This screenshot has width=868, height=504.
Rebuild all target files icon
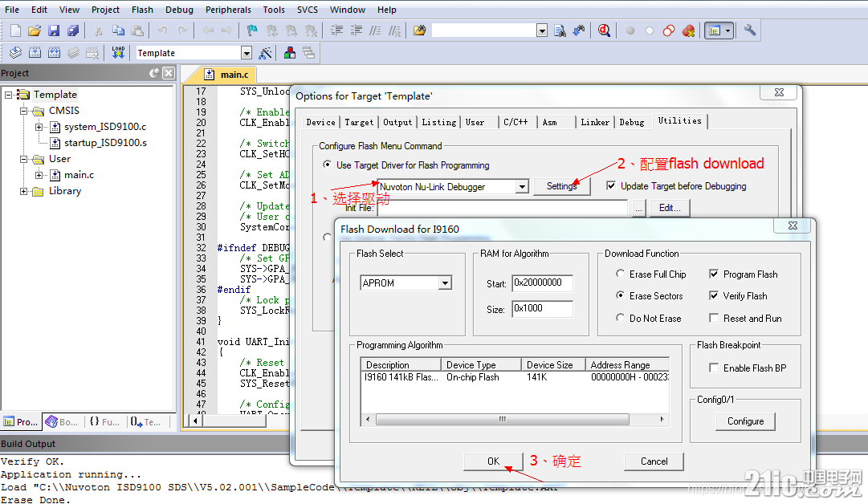(x=54, y=52)
